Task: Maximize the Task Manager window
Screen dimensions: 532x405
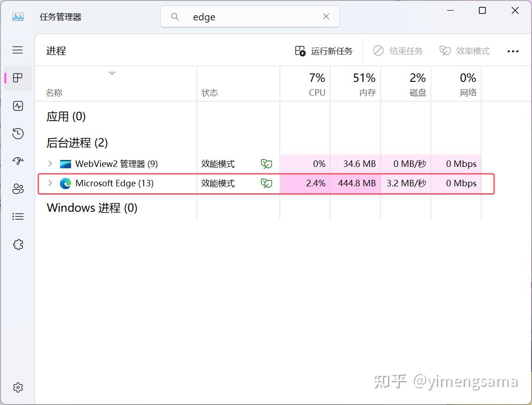Action: click(x=482, y=11)
